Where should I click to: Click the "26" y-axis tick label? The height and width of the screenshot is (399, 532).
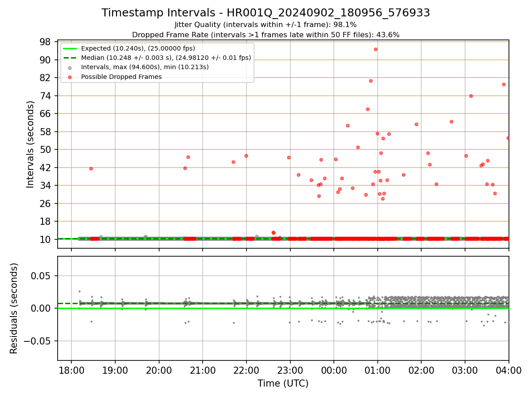[x=46, y=203]
